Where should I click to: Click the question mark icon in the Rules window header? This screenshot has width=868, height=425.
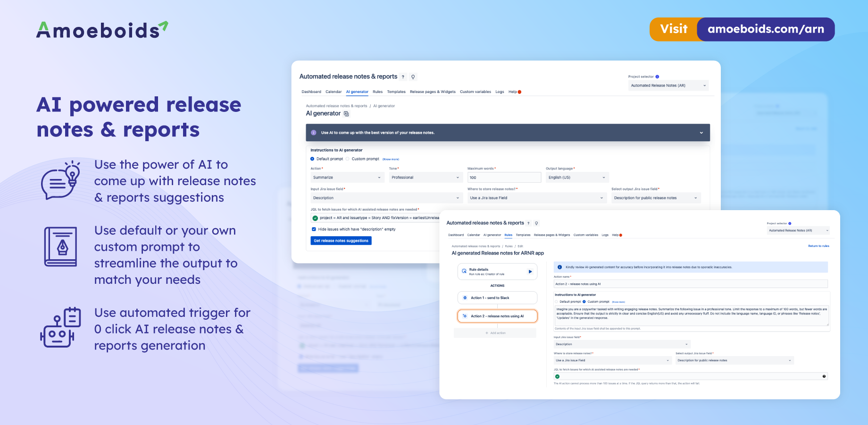tap(528, 223)
